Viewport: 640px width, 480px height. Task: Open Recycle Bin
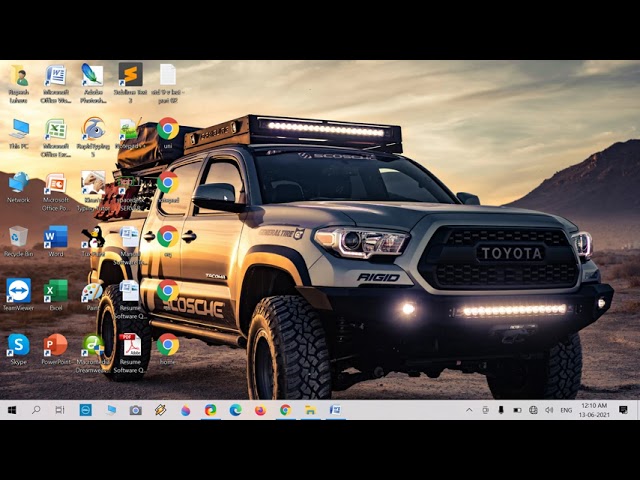[x=18, y=237]
